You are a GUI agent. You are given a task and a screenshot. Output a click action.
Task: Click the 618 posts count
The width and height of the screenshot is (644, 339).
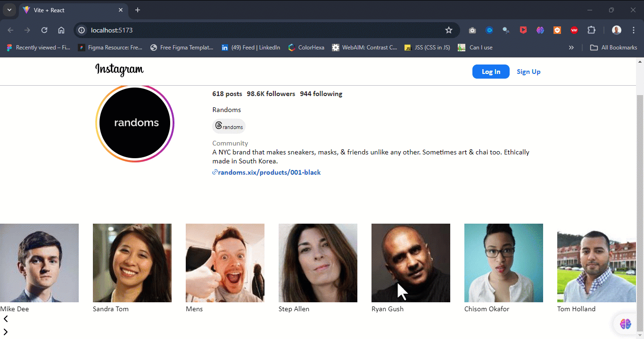[x=227, y=94]
